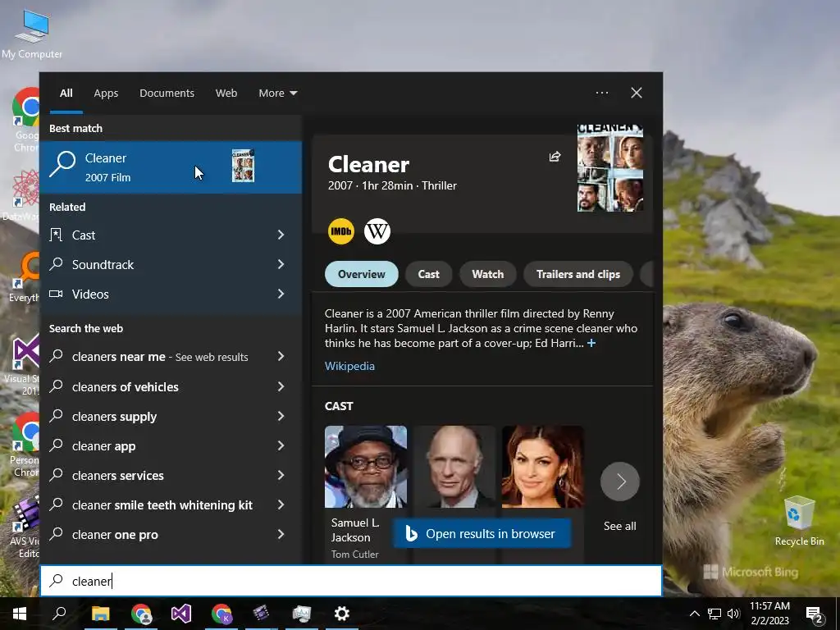Viewport: 840px width, 630px height.
Task: Open Visual Studio from taskbar
Action: click(181, 614)
